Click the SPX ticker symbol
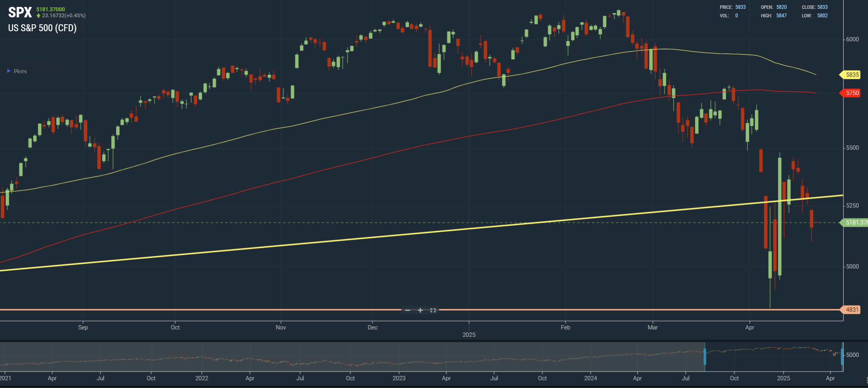This screenshot has width=868, height=388. 20,12
